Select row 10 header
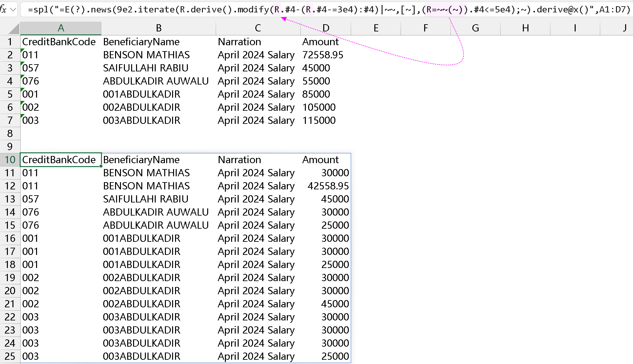 pyautogui.click(x=10, y=160)
